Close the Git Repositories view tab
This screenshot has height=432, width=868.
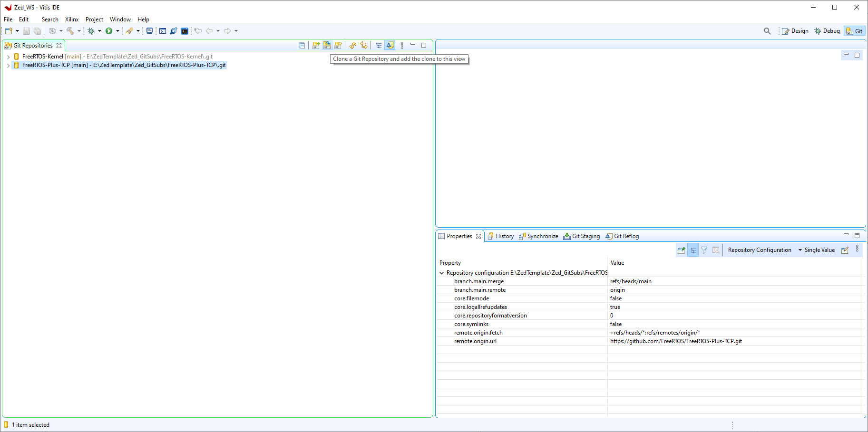click(59, 46)
